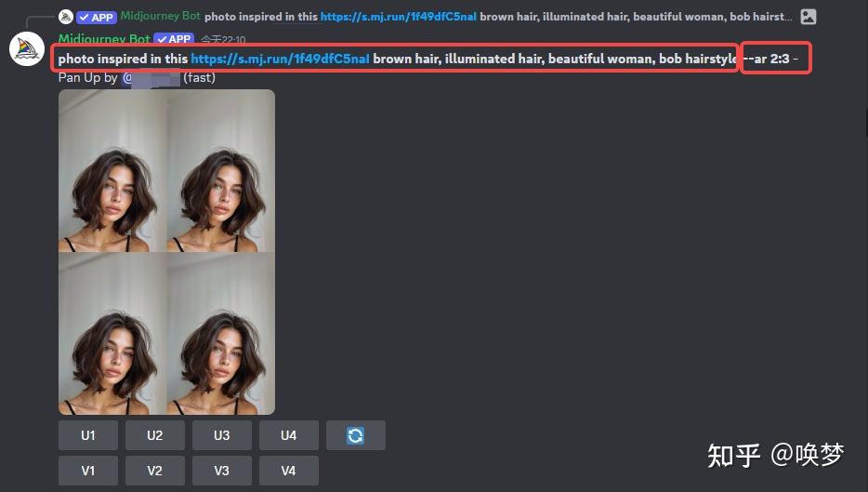Click the V2 variation button
The width and height of the screenshot is (868, 492).
click(x=155, y=471)
